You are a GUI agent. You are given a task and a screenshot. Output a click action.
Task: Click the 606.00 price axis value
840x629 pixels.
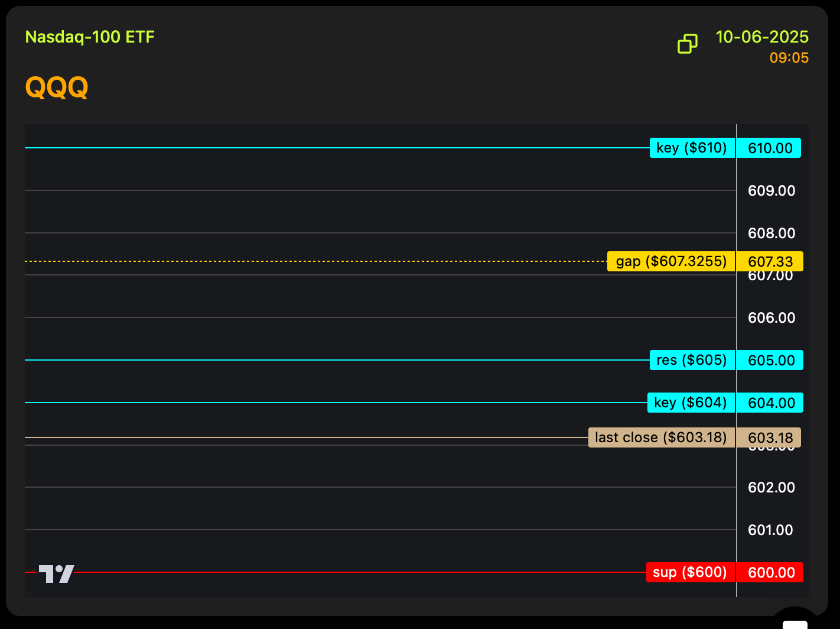(x=771, y=317)
